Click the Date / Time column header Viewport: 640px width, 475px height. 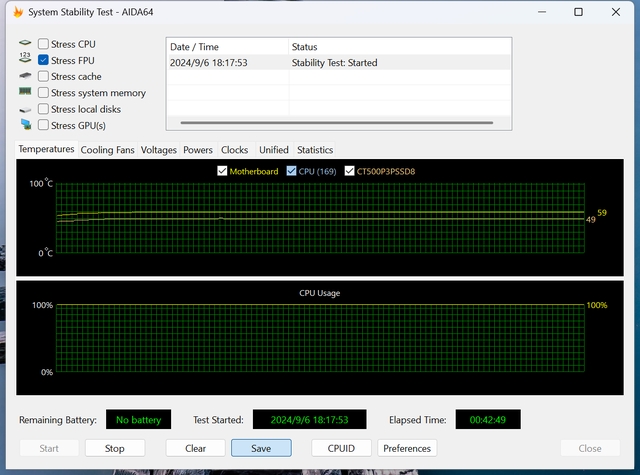(228, 47)
